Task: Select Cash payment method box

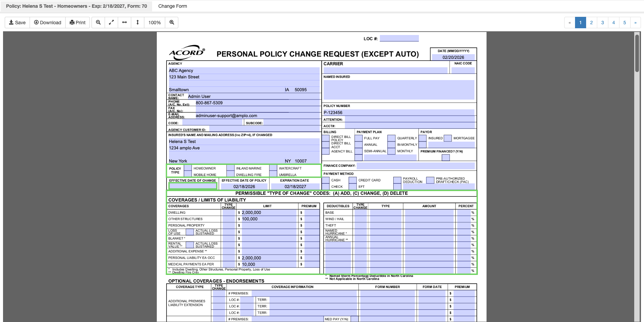Action: click(x=326, y=180)
